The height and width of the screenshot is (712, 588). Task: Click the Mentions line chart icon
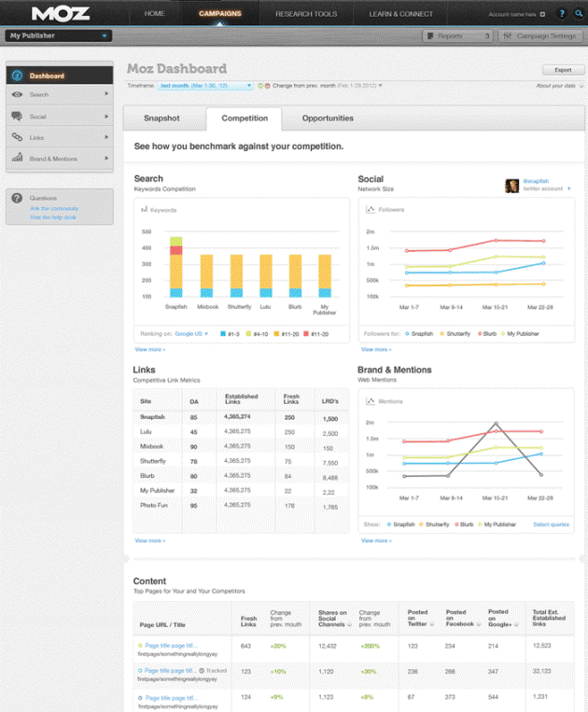click(x=371, y=401)
